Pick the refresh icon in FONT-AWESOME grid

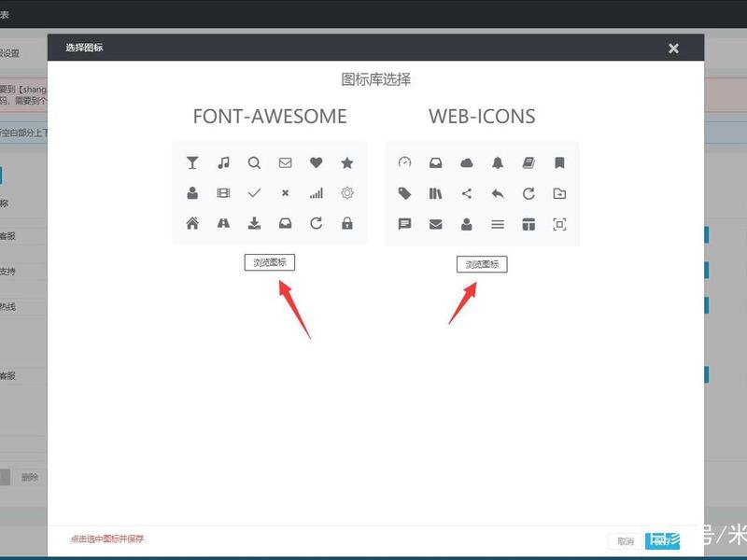coord(317,223)
